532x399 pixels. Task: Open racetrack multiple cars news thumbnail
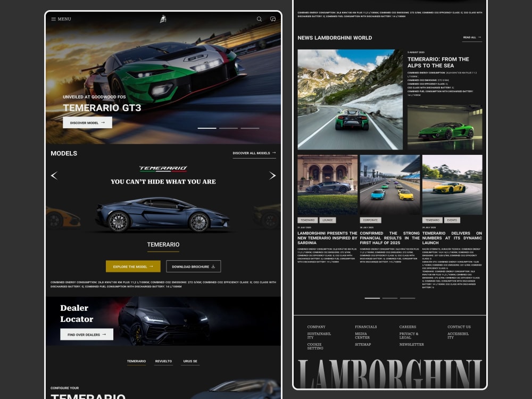(x=389, y=185)
